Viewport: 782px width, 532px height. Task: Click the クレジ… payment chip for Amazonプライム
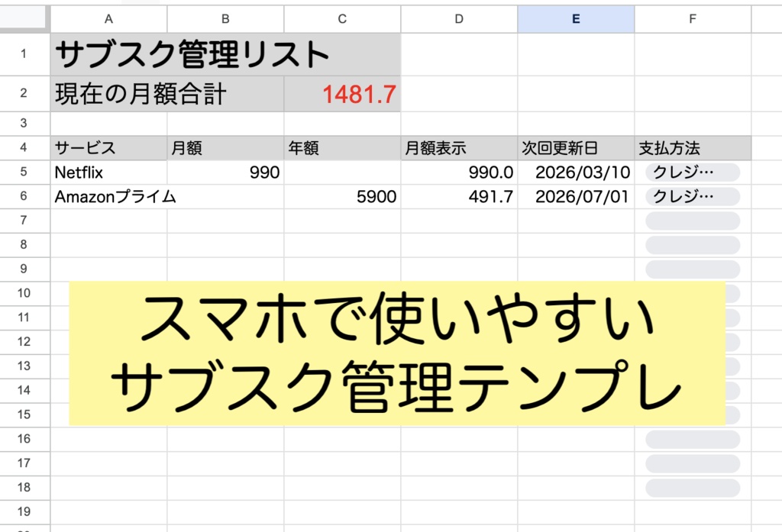click(x=691, y=196)
